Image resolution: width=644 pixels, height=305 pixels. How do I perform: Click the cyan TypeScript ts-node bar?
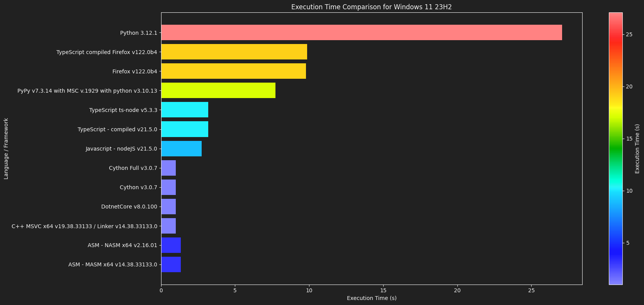click(x=185, y=110)
